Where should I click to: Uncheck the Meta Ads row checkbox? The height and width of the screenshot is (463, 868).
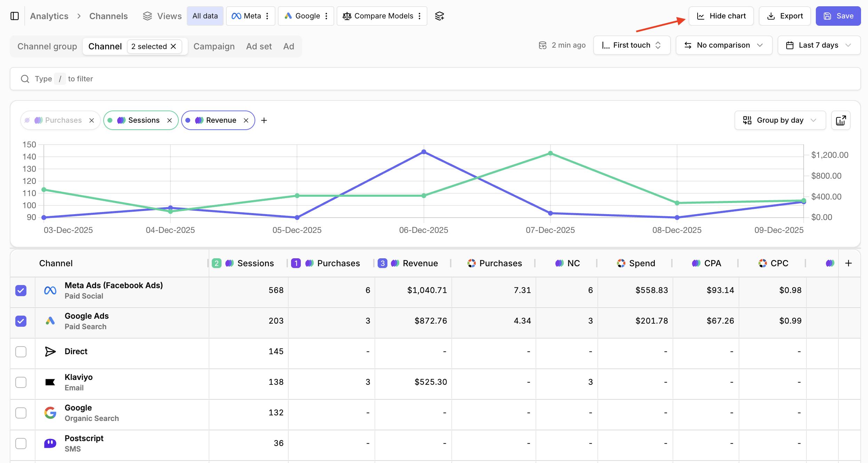21,290
